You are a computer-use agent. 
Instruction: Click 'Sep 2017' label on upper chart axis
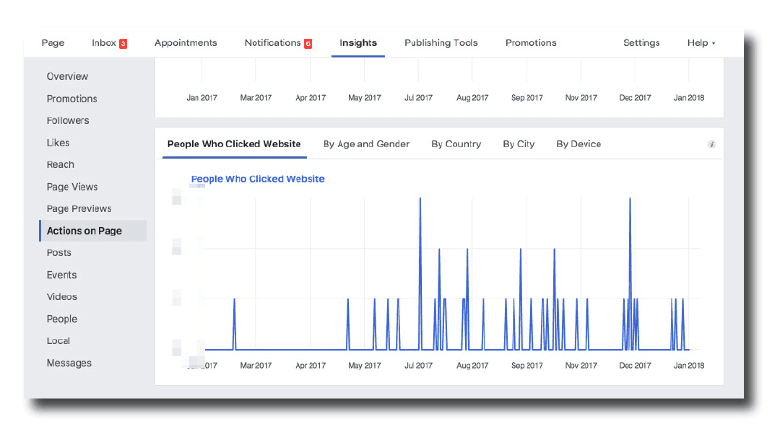[x=527, y=98]
